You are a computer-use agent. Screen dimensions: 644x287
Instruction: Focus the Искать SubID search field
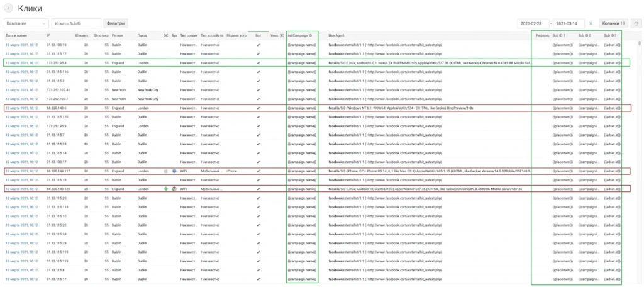76,23
